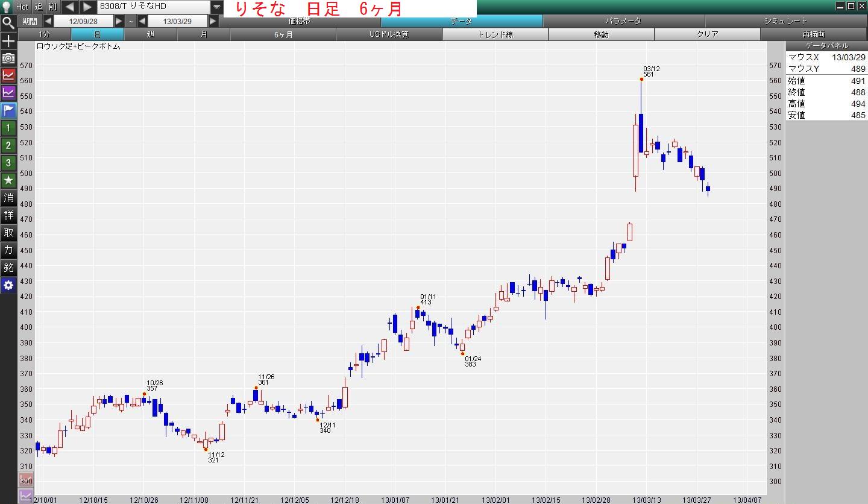The width and height of the screenshot is (868, 504).
Task: Click the 削 (delete) button
Action: pyautogui.click(x=53, y=7)
